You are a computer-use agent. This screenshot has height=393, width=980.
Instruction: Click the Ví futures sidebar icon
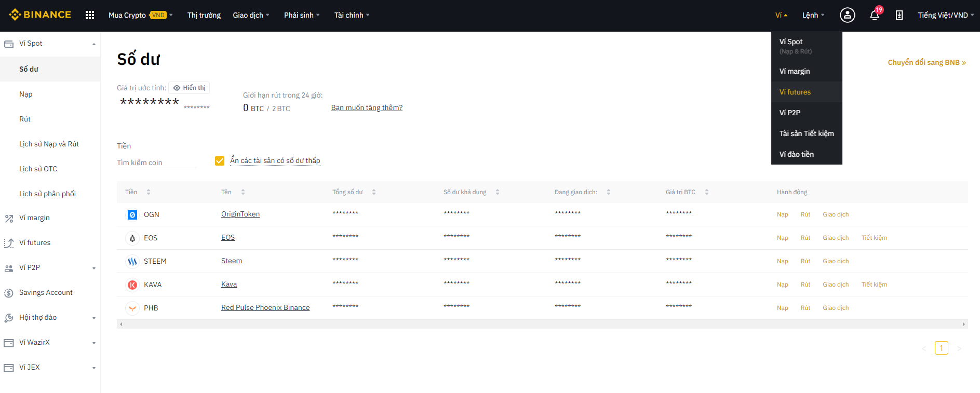[9, 243]
